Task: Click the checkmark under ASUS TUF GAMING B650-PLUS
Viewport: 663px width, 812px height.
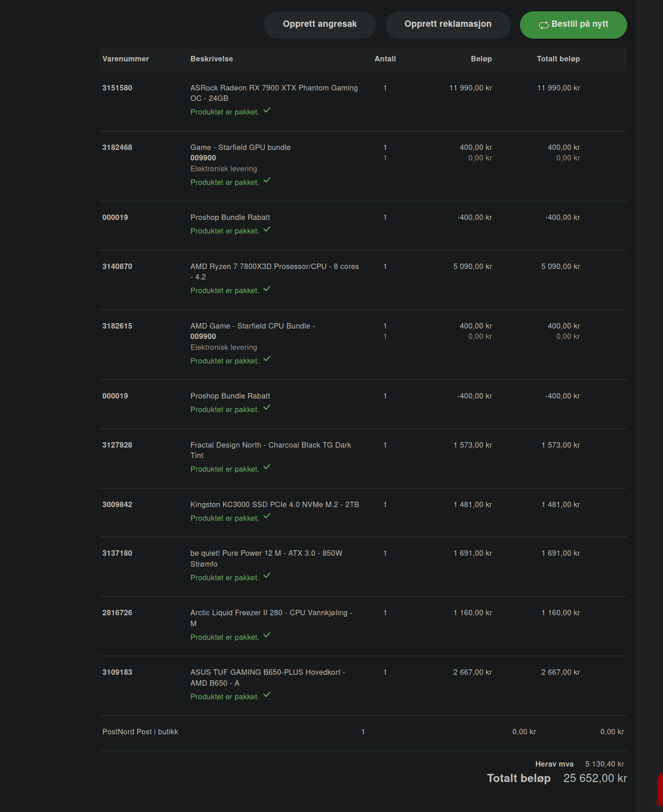Action: (267, 695)
